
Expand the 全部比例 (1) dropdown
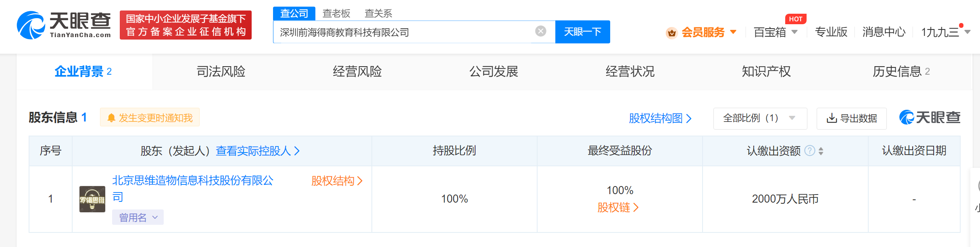[760, 118]
